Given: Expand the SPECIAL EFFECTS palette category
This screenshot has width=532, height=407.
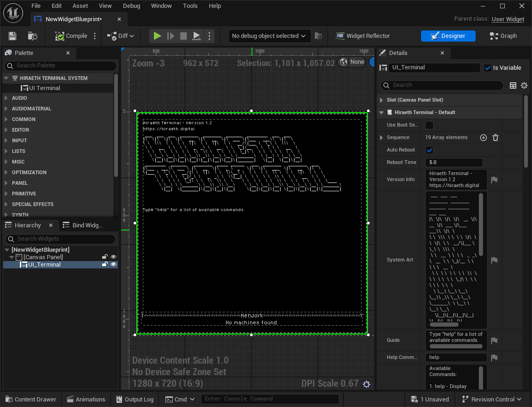Looking at the screenshot, I should click(x=6, y=204).
